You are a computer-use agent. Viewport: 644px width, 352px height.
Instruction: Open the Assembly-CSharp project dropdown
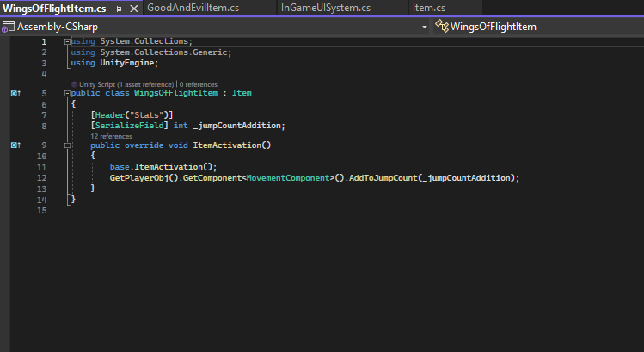point(424,28)
